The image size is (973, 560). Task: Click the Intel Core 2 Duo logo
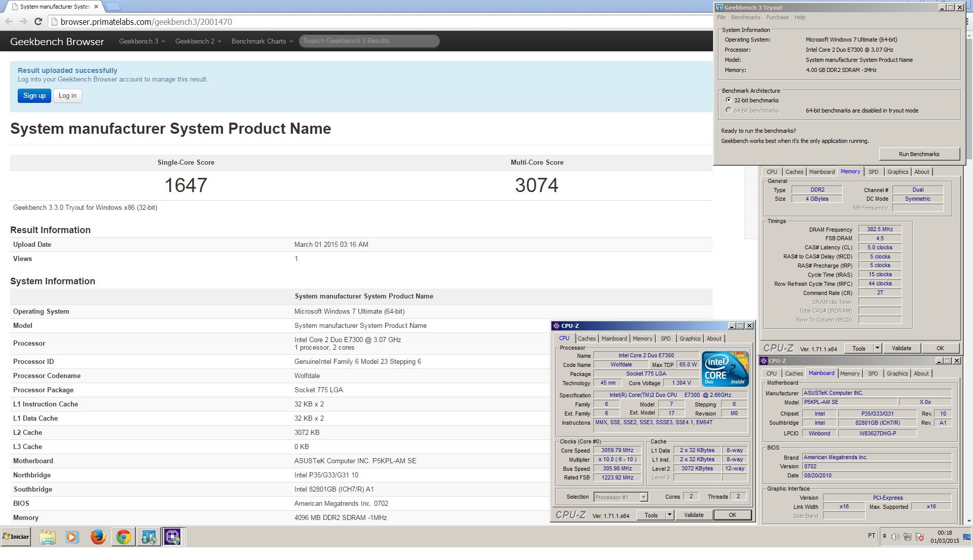[725, 368]
